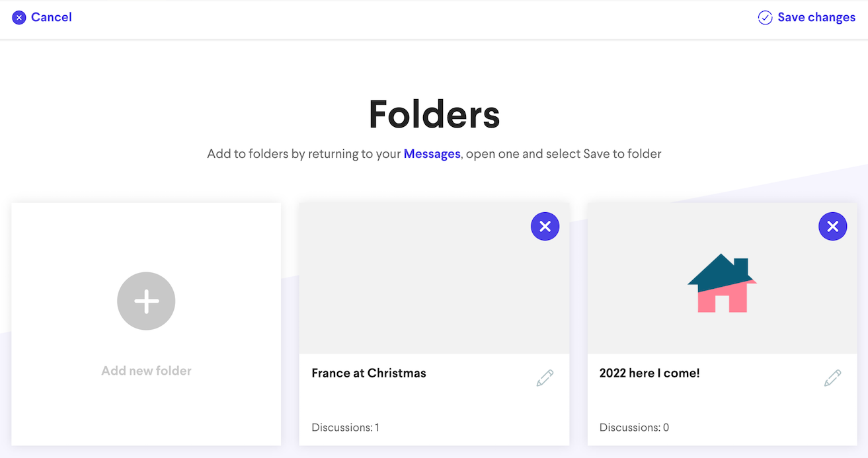868x458 pixels.
Task: Click the Folders page heading
Action: [434, 114]
